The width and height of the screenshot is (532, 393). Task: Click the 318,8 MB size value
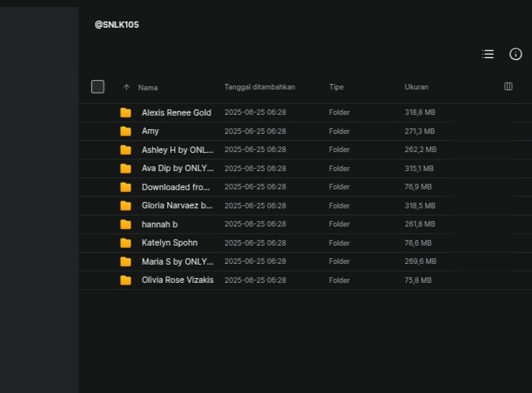(x=420, y=113)
